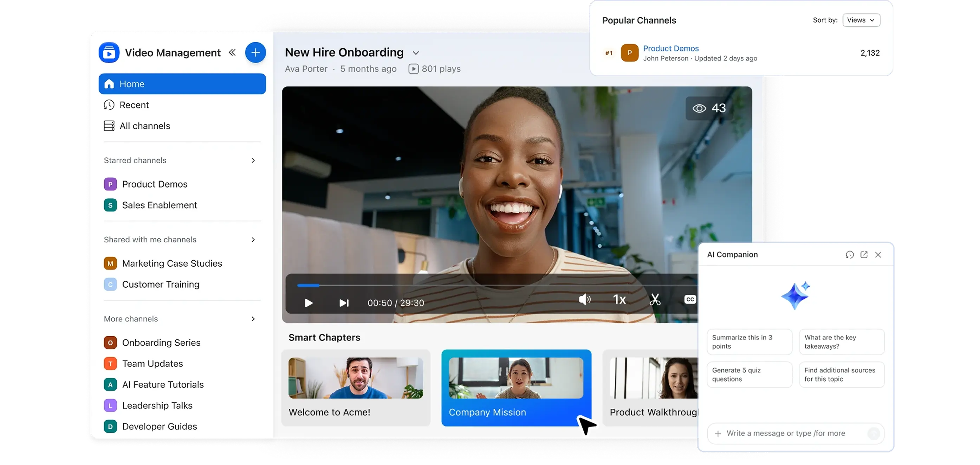Collapse the sidebar with the double chevron
The height and width of the screenshot is (465, 980).
pyautogui.click(x=232, y=52)
